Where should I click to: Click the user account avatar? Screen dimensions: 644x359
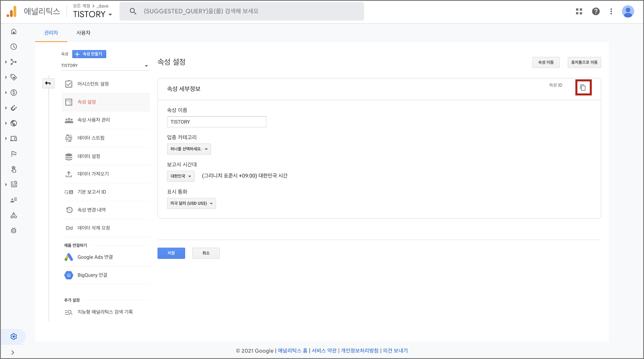(628, 11)
